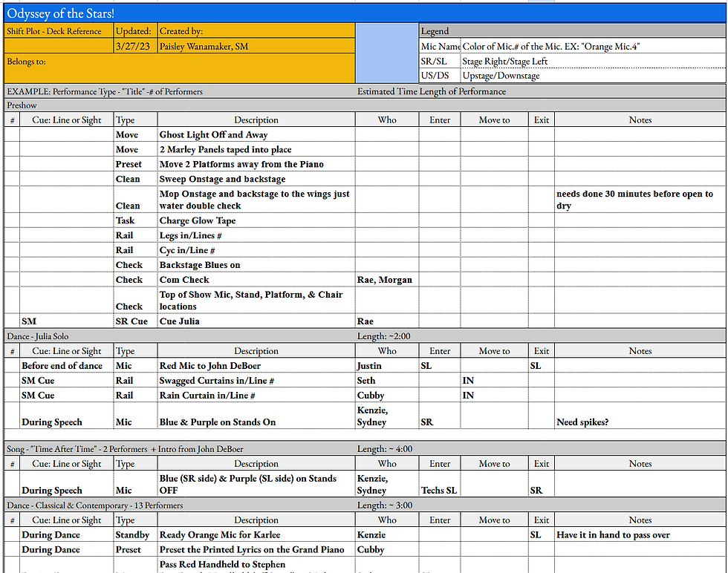Click the "Cyc in/Line #" cell
728x573 pixels.
[x=256, y=250]
